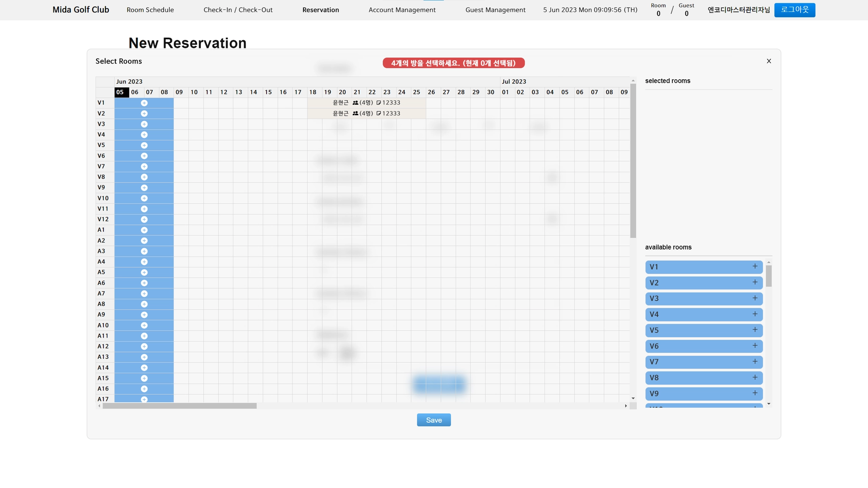Add V7 from available rooms list

[754, 362]
